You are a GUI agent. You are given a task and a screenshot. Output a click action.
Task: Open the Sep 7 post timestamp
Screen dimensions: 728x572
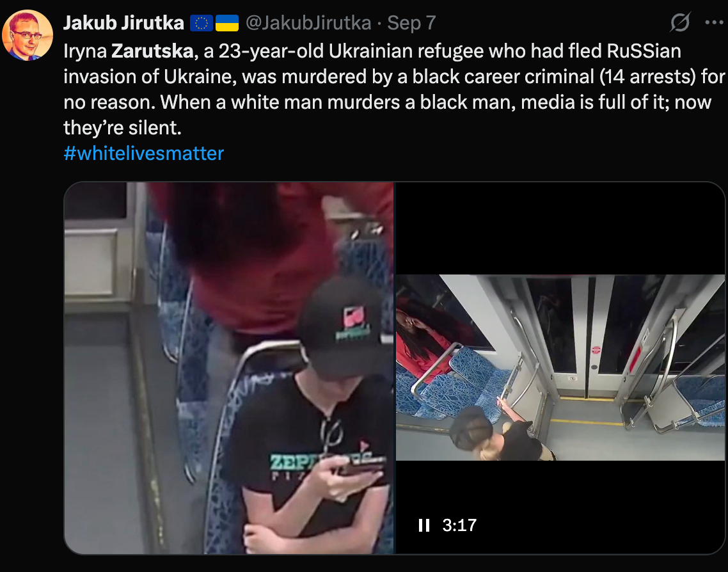click(411, 23)
